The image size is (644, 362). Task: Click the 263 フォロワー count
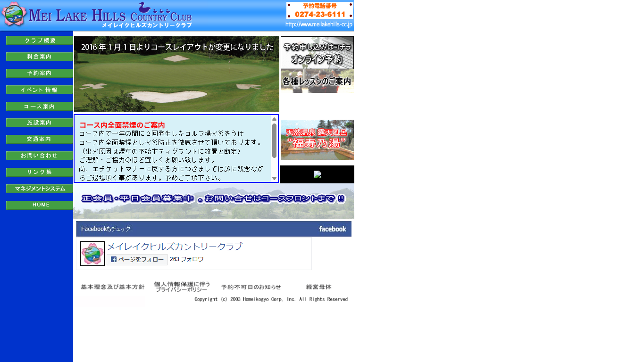[x=189, y=260]
